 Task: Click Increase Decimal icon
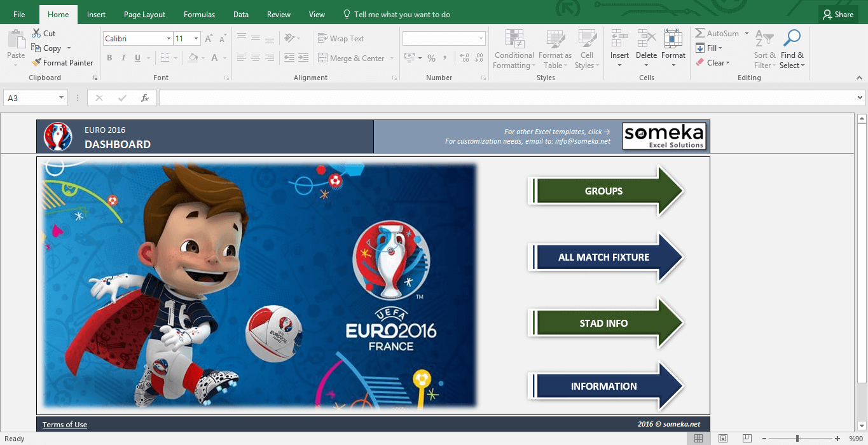(x=464, y=58)
